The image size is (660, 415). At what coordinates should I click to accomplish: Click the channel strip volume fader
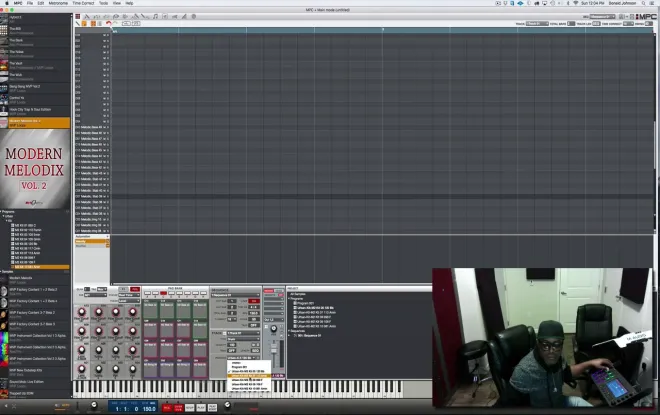(x=274, y=350)
